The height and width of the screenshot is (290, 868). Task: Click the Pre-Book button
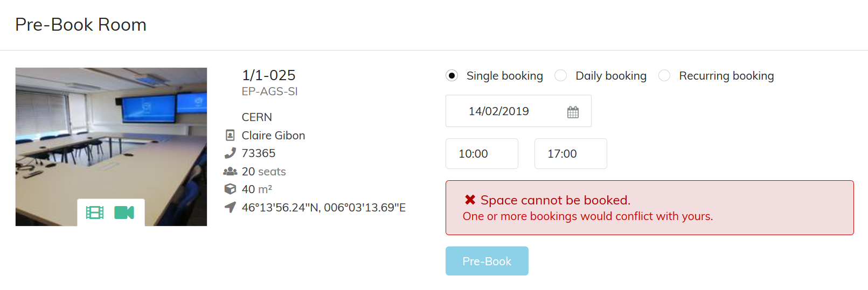pos(487,261)
